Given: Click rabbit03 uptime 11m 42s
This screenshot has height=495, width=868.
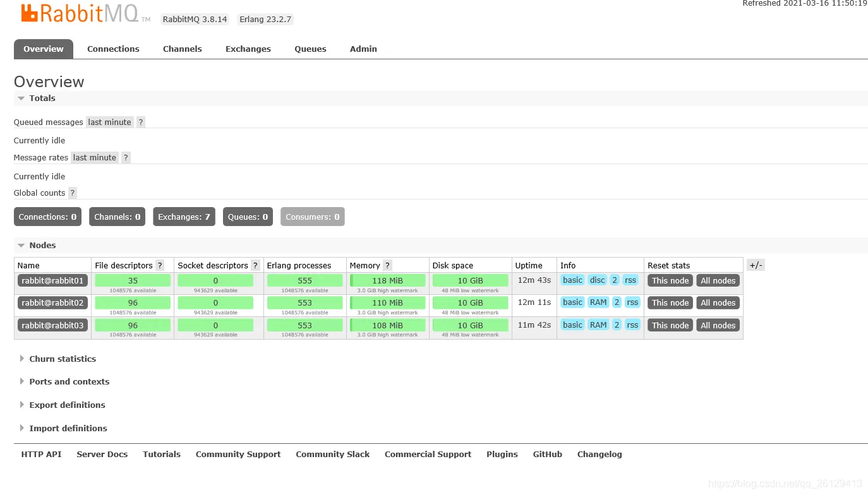Looking at the screenshot, I should click(534, 325).
